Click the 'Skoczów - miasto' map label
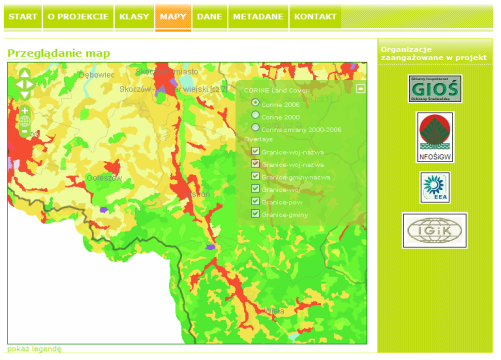 point(167,72)
